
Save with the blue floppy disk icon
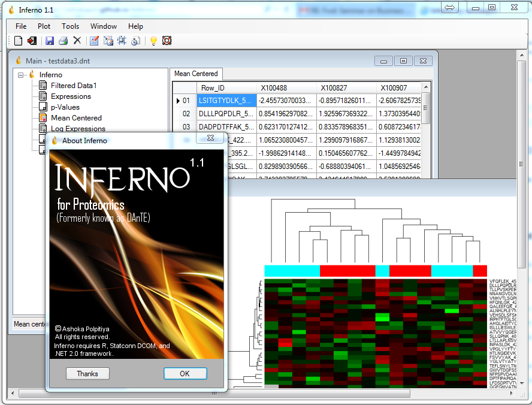50,41
